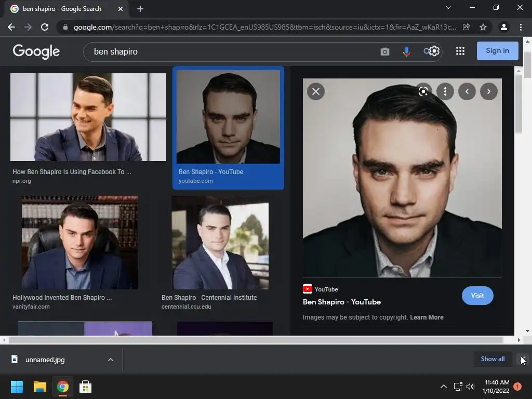Click the Sign in button

tap(497, 51)
